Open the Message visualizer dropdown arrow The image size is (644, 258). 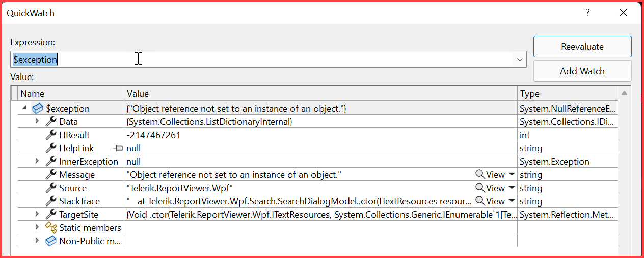point(512,175)
